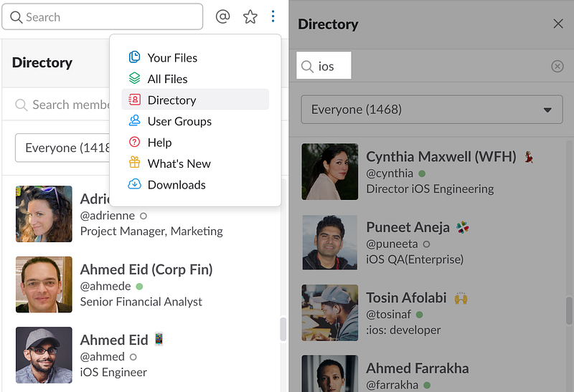Click the text :ios: developer
Image resolution: width=574 pixels, height=392 pixels.
coord(403,330)
